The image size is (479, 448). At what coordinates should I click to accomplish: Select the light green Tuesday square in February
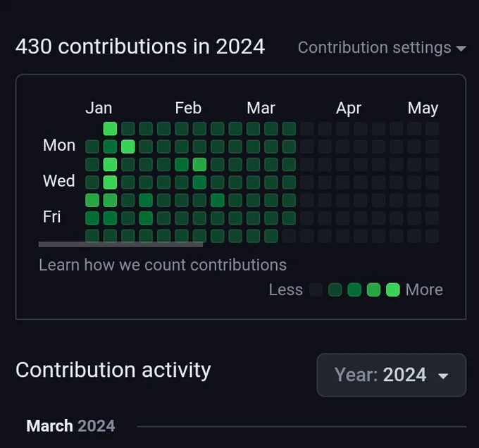click(199, 164)
